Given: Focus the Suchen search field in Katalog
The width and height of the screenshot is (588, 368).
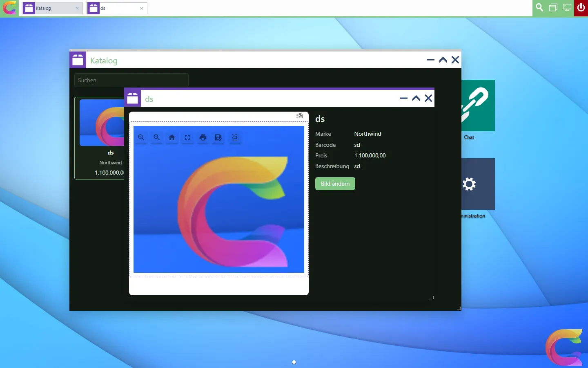Looking at the screenshot, I should tap(131, 80).
